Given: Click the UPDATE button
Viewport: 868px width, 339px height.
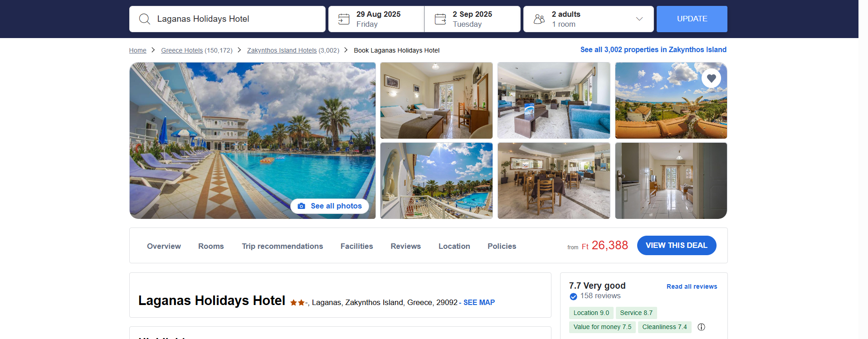Looking at the screenshot, I should click(692, 19).
